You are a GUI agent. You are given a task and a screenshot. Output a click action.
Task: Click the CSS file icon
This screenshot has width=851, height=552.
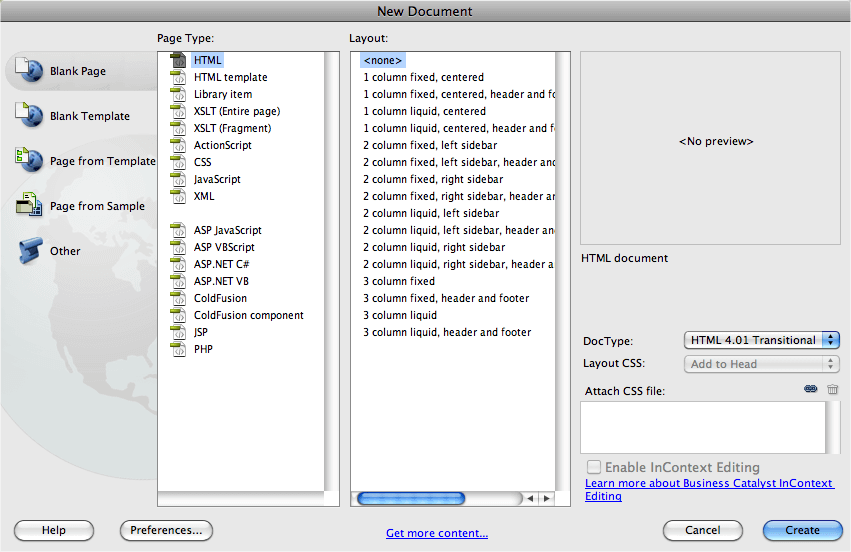click(179, 162)
